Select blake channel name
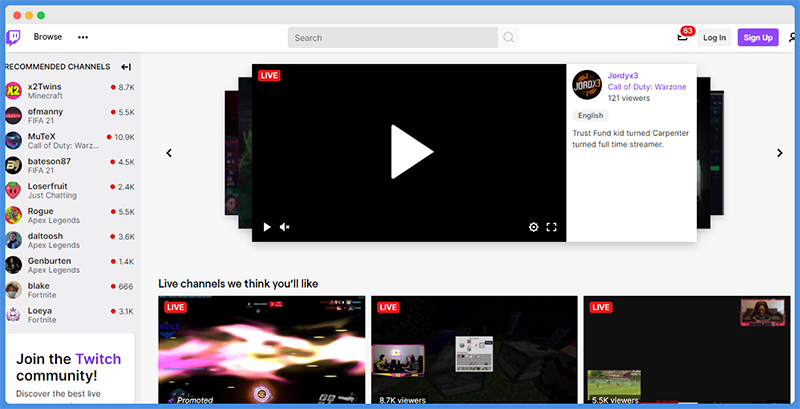This screenshot has width=800, height=409. 39,286
